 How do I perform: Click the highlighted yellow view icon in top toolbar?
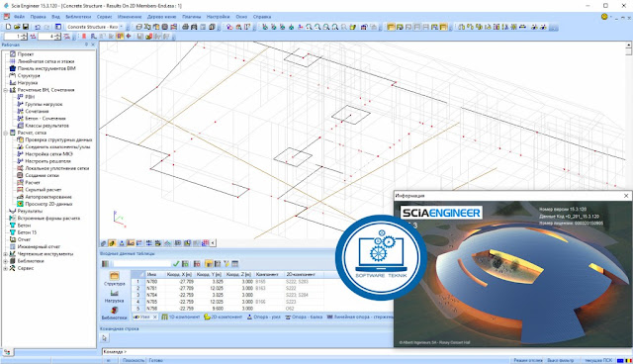(391, 27)
